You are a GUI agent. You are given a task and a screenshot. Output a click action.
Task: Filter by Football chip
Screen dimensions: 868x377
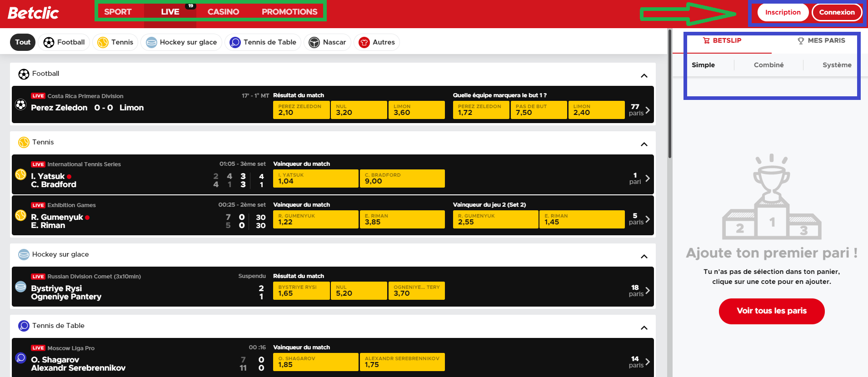(x=64, y=42)
